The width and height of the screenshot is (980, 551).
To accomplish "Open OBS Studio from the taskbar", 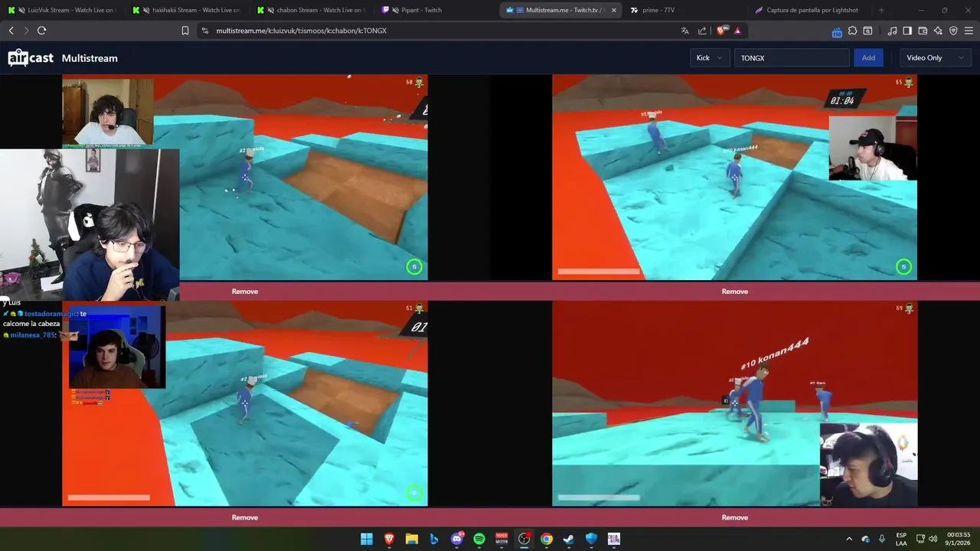I will [x=524, y=539].
